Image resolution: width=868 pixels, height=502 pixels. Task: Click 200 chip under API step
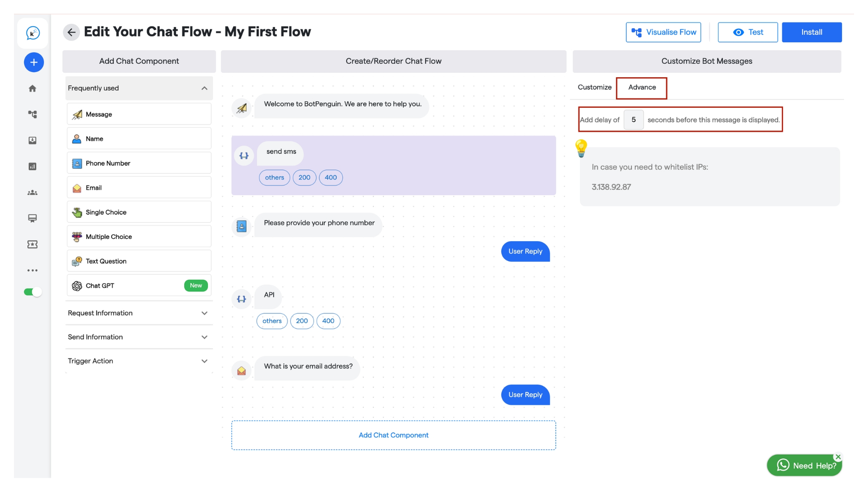(x=302, y=321)
